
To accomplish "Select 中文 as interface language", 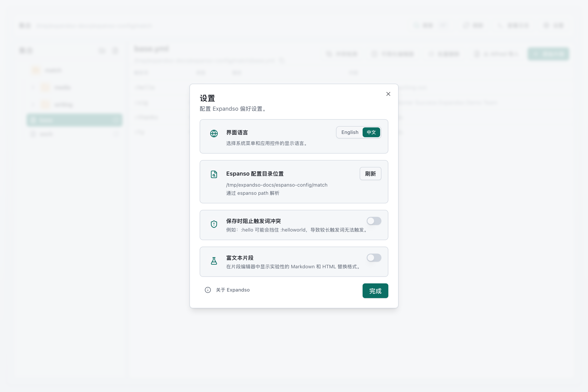I will [x=371, y=132].
